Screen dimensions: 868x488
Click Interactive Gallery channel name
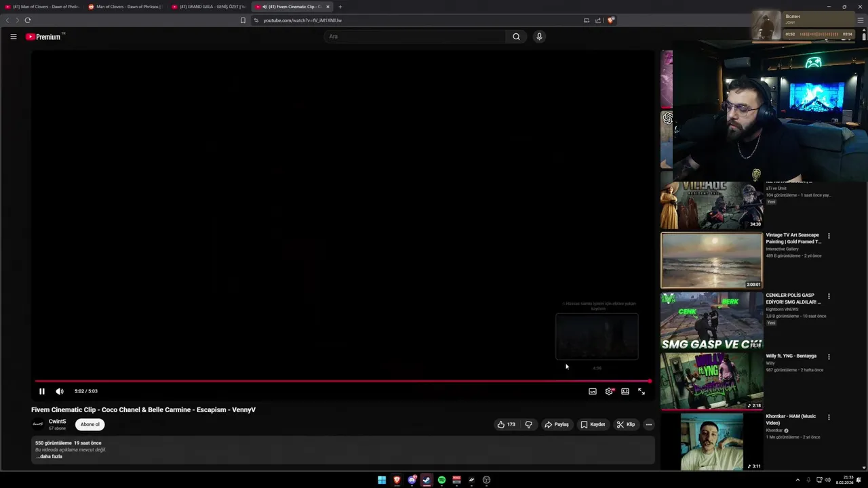783,249
